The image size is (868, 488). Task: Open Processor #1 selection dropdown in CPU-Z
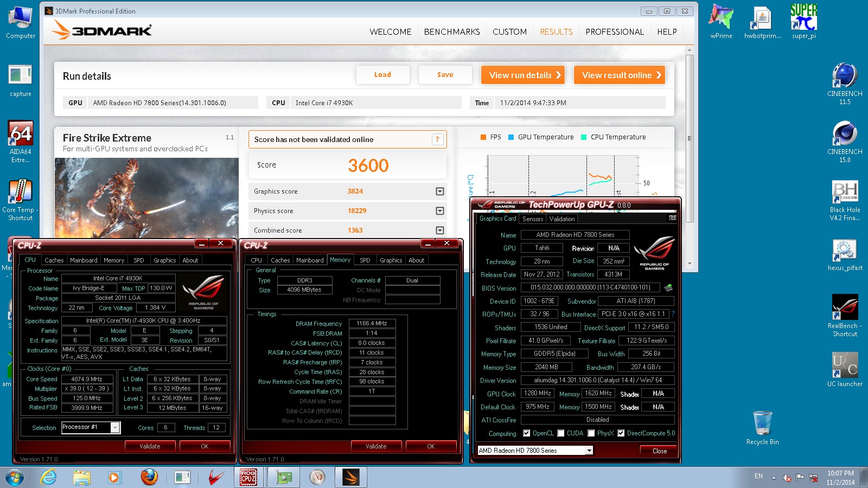pos(115,428)
